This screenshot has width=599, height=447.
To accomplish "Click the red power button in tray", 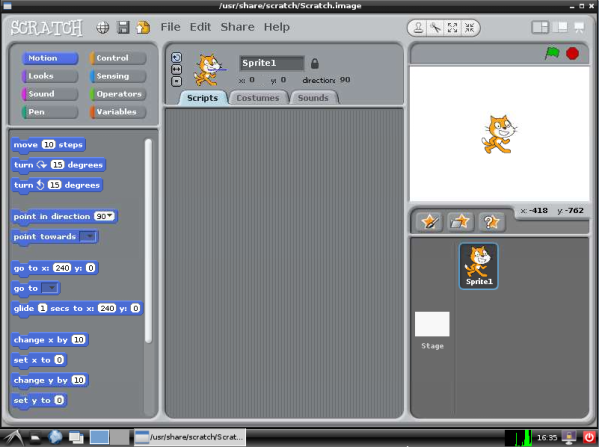I will coord(589,437).
